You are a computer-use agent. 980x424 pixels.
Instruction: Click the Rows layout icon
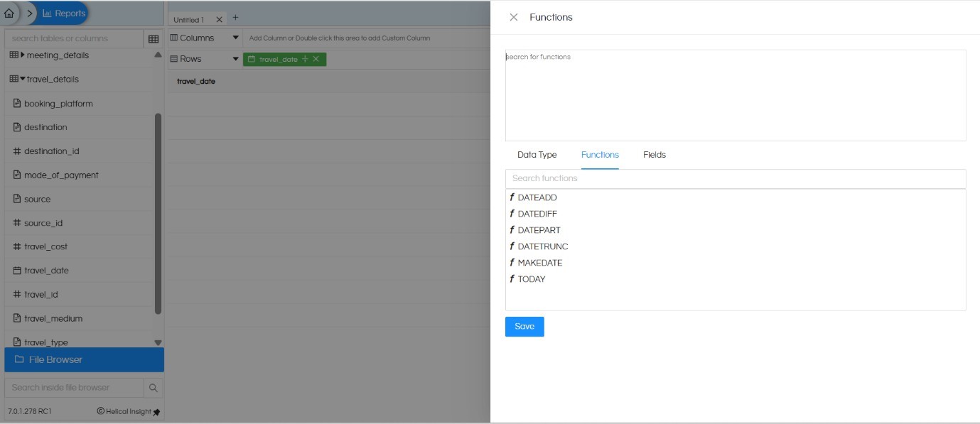[x=174, y=59]
